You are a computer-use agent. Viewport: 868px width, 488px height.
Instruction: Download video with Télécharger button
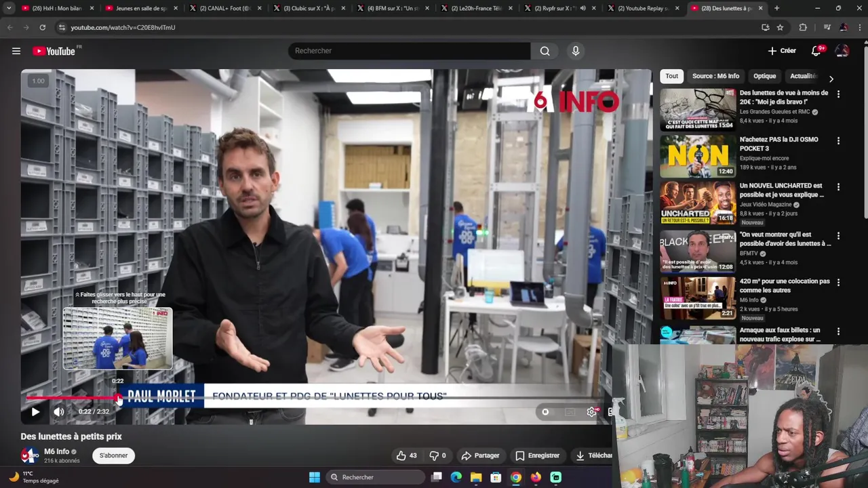pos(593,455)
